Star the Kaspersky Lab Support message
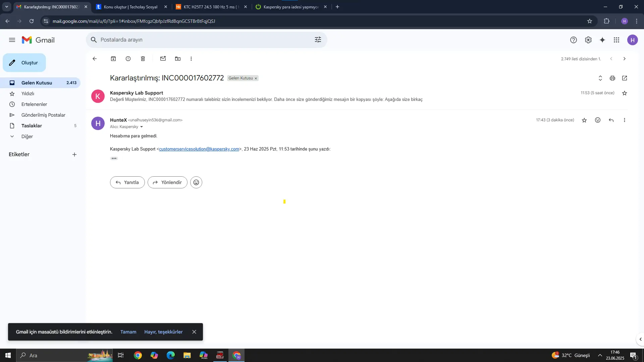The image size is (644, 362). coord(625,93)
